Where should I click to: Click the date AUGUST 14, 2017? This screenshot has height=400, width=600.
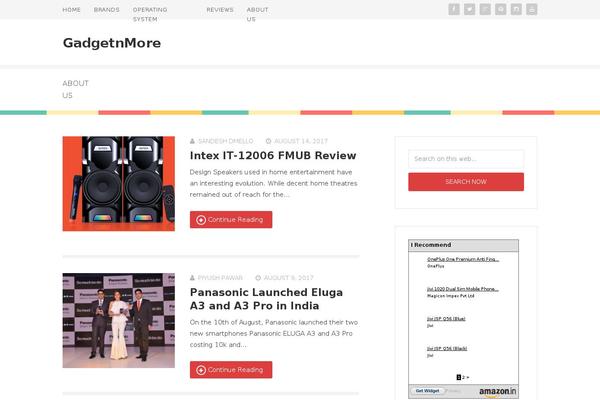[x=301, y=141]
